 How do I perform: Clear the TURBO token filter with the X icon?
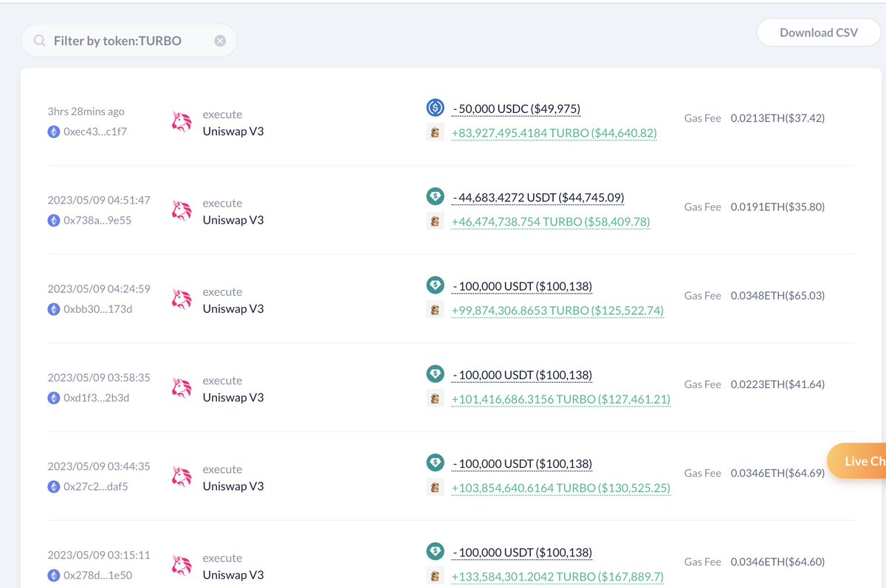[x=219, y=41]
